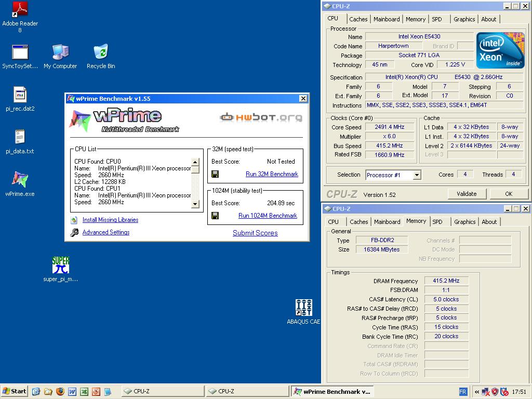Click the Rated FSB value 1660.9 MHz
Viewport: 532px width, 399px height.
(390, 155)
